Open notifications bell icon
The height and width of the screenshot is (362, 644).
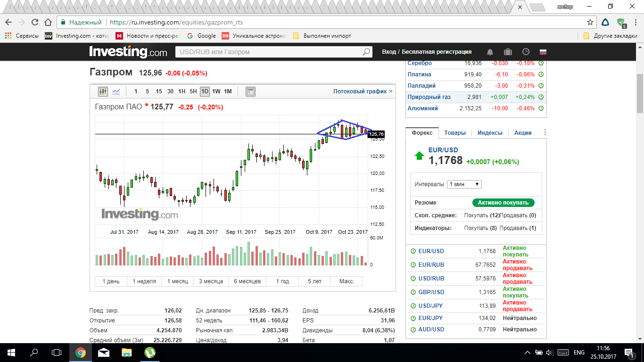coord(490,52)
